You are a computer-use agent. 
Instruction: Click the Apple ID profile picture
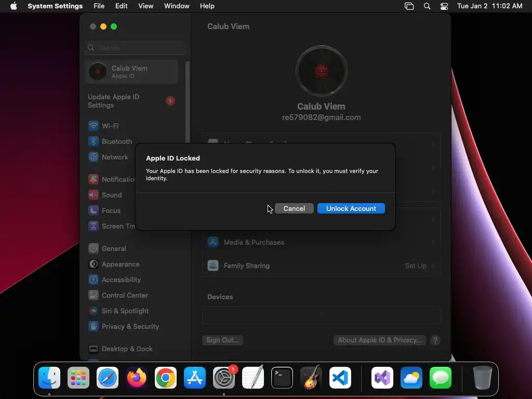tap(321, 71)
